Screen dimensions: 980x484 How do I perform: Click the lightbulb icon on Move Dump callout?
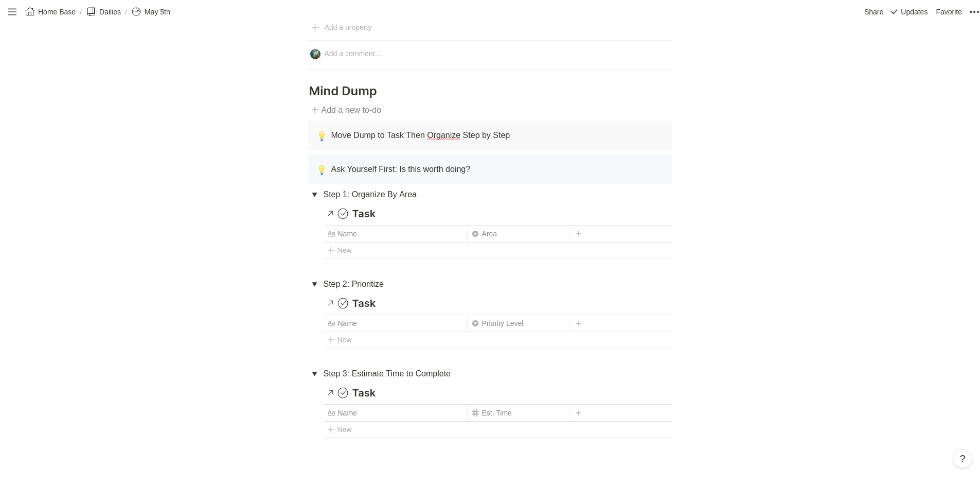[322, 136]
